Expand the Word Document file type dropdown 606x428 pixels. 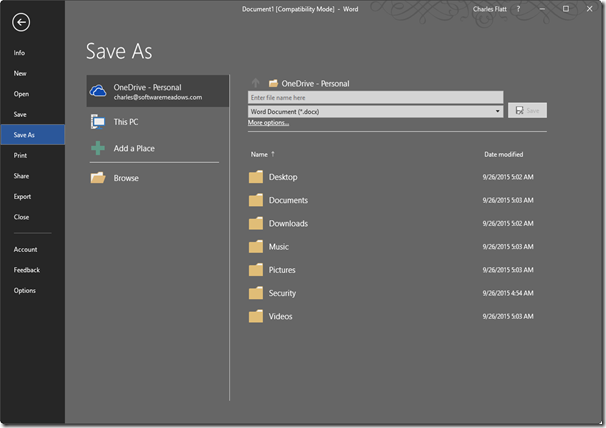click(x=497, y=111)
